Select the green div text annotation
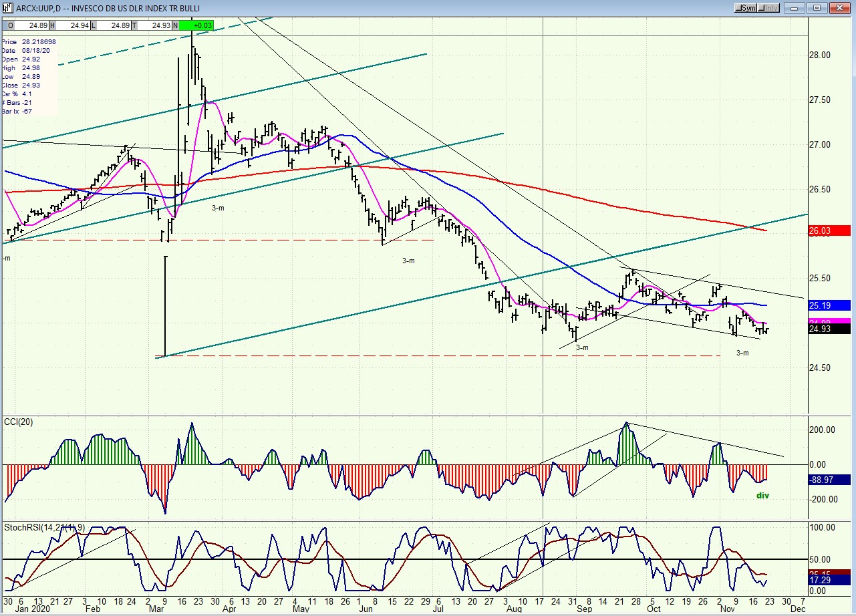The height and width of the screenshot is (616, 856). [x=762, y=495]
